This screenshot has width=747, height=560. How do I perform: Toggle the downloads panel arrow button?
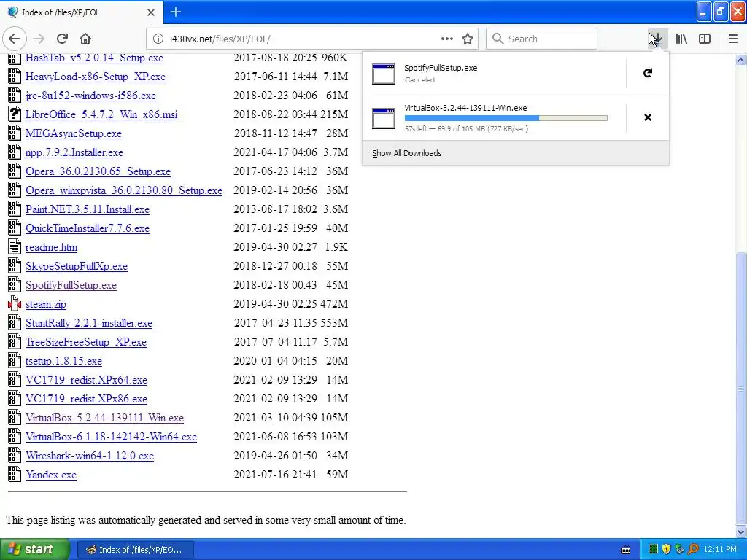click(x=657, y=39)
